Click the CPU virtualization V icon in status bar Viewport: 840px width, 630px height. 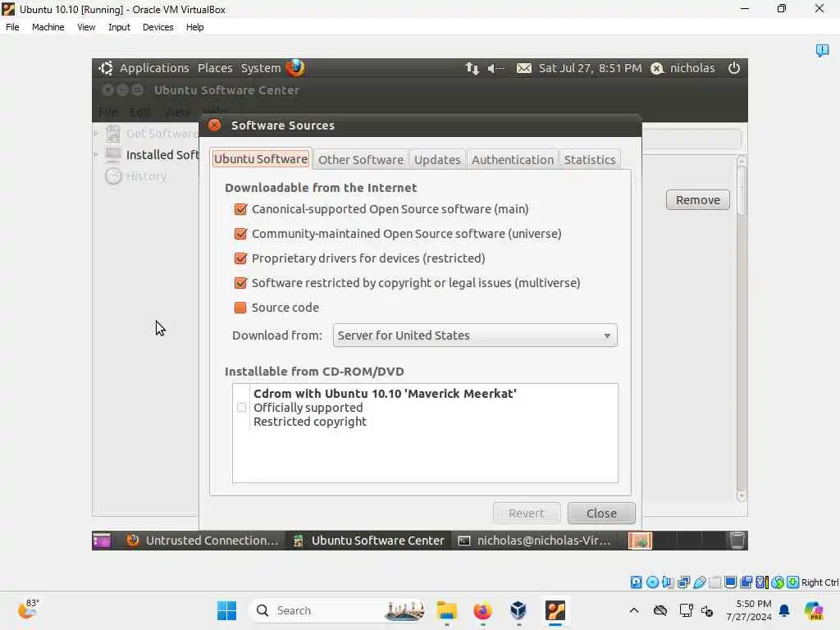pyautogui.click(x=761, y=582)
